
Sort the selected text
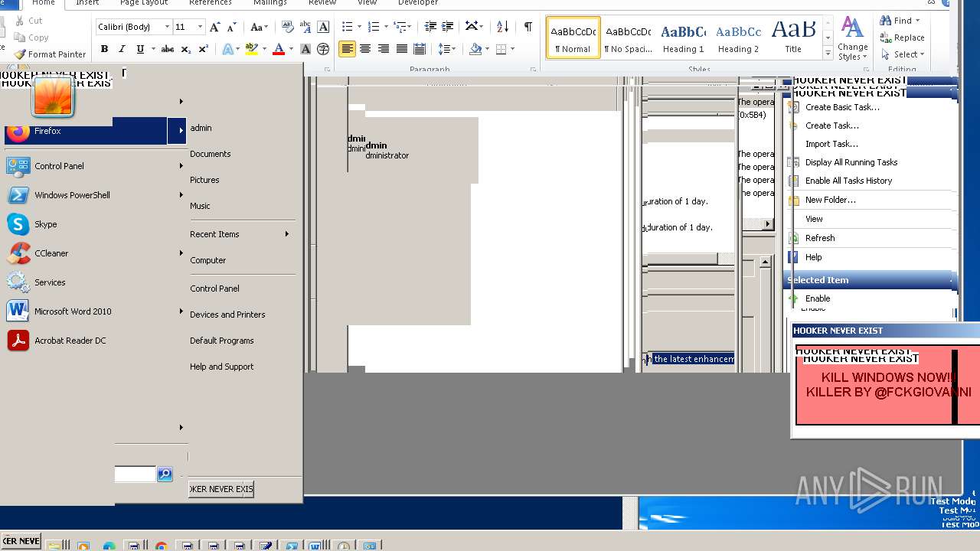pos(502,27)
